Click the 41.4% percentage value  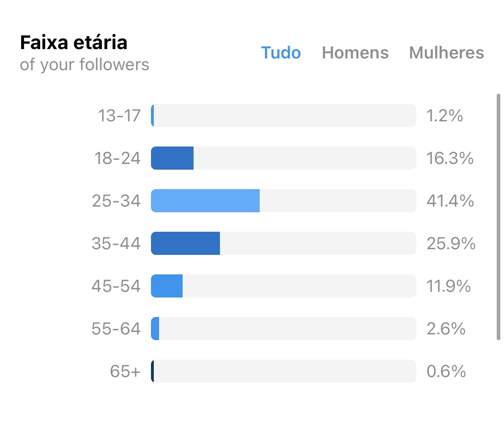pos(450,200)
